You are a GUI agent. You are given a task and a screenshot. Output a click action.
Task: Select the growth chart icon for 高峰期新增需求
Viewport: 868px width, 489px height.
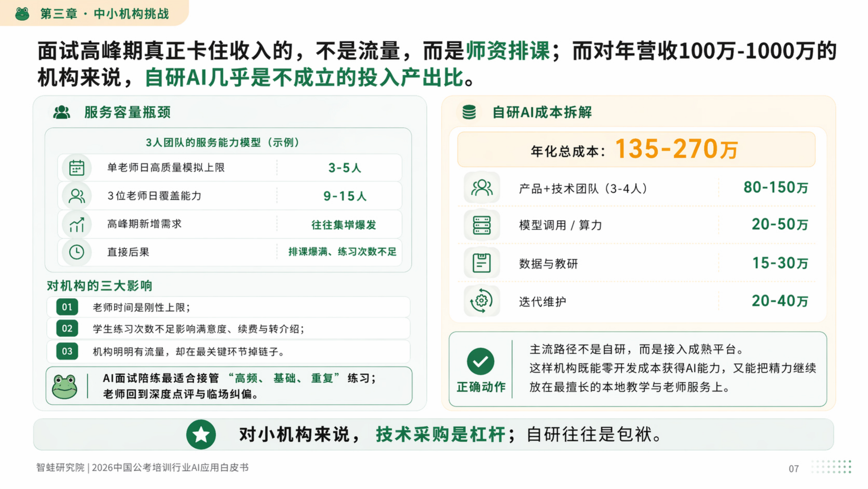[78, 224]
